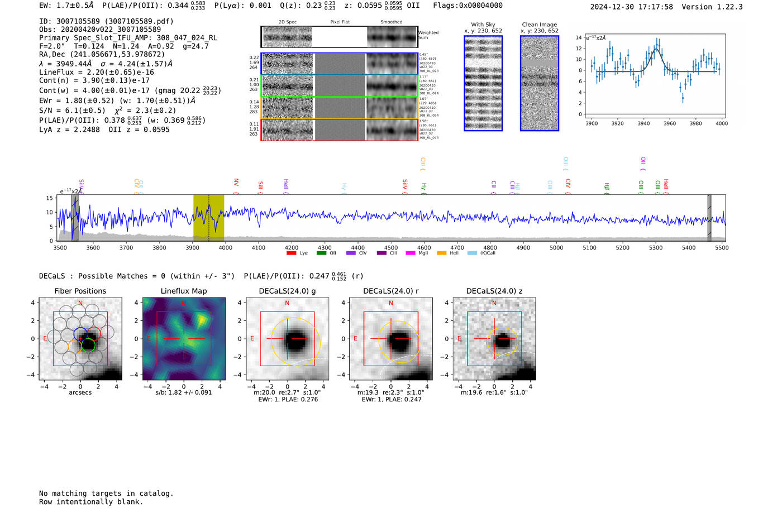Select the 'EWr = 1.80(±0.52)' line

click(x=117, y=101)
